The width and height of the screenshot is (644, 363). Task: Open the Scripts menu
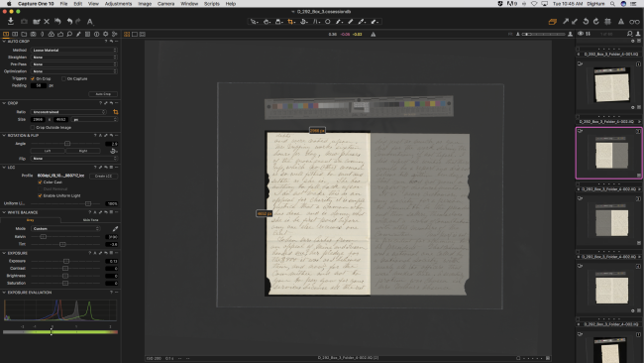212,4
